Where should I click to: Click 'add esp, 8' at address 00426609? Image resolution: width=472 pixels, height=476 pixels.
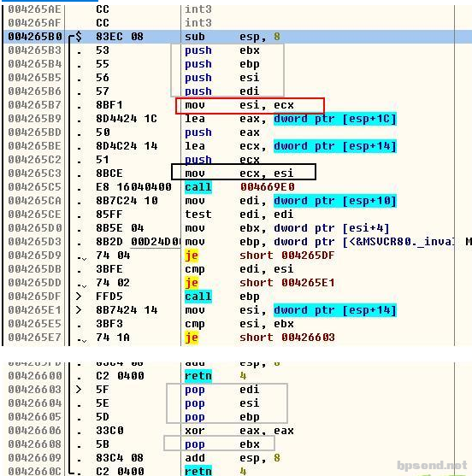[233, 458]
